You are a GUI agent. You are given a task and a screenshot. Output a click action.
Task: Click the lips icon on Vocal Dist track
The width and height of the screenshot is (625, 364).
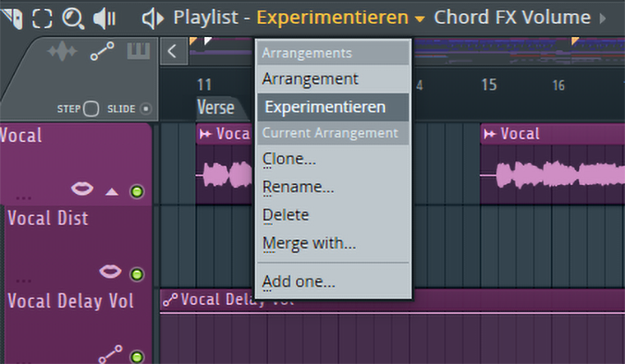pyautogui.click(x=110, y=271)
